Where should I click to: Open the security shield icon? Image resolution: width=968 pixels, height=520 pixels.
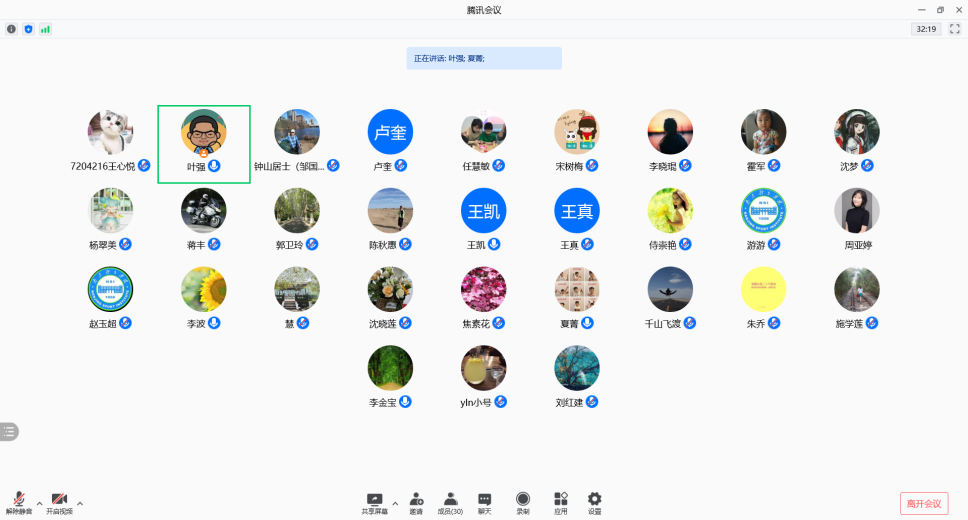[x=28, y=29]
